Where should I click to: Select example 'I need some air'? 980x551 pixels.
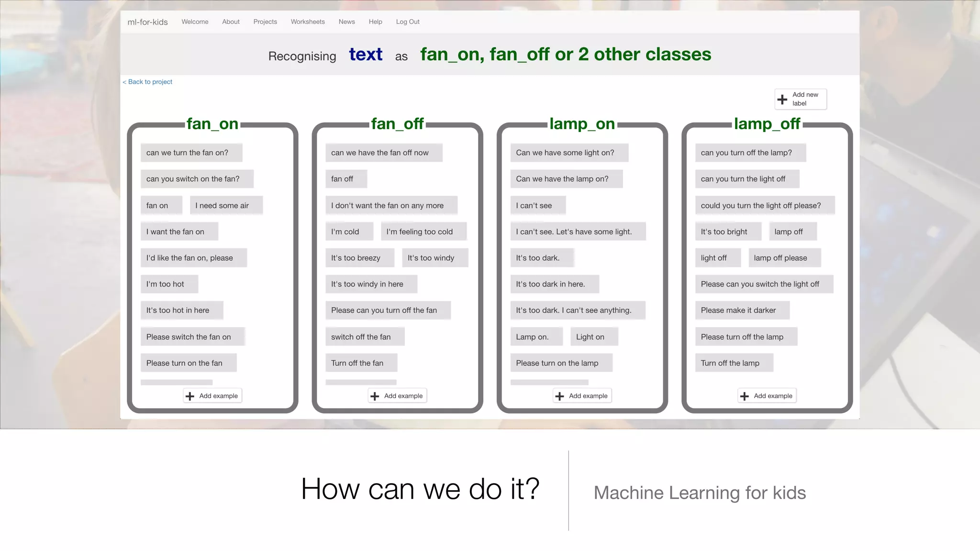click(226, 205)
